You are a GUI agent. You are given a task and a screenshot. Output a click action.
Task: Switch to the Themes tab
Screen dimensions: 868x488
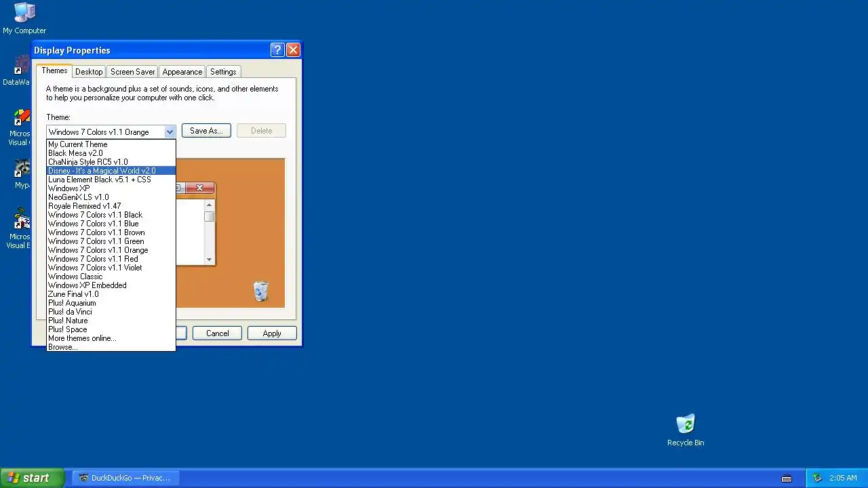[x=54, y=70]
